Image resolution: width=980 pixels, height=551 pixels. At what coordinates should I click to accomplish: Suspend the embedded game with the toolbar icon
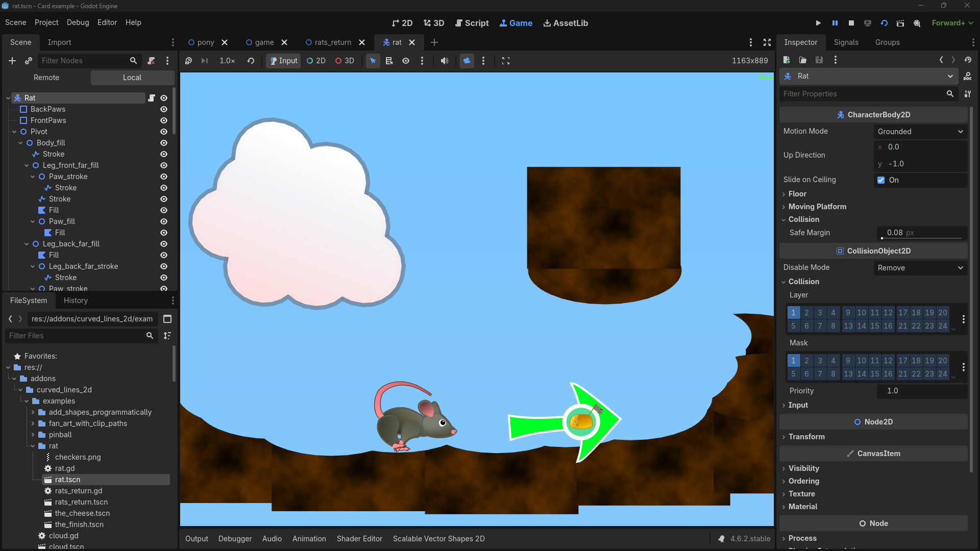[188, 61]
